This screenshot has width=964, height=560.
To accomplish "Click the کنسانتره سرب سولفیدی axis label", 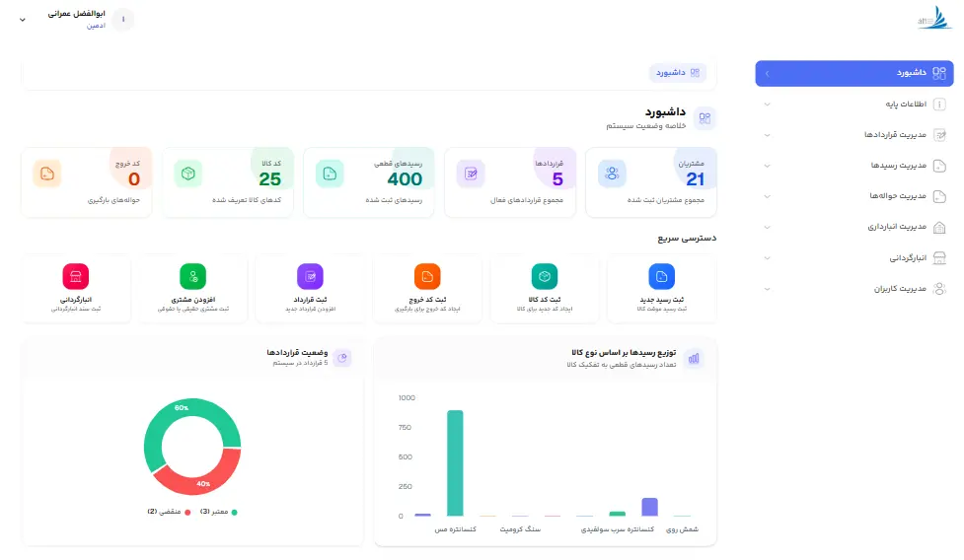I will pos(618,529).
